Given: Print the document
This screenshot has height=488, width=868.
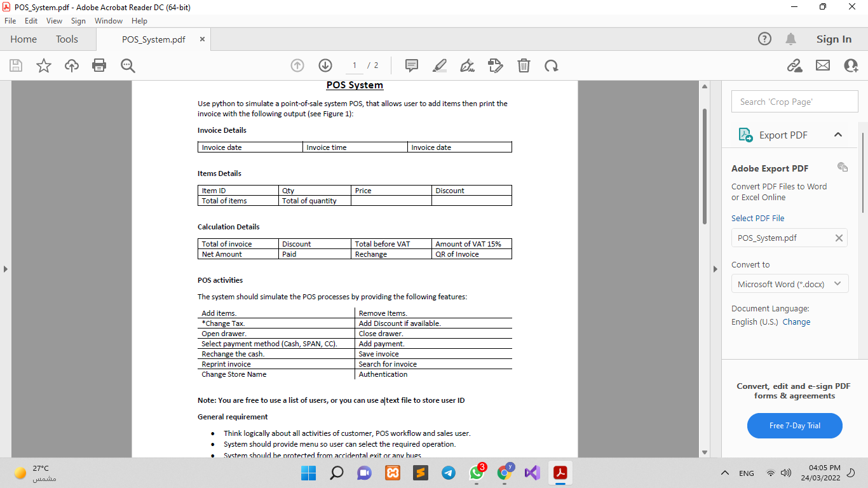Looking at the screenshot, I should pos(99,65).
